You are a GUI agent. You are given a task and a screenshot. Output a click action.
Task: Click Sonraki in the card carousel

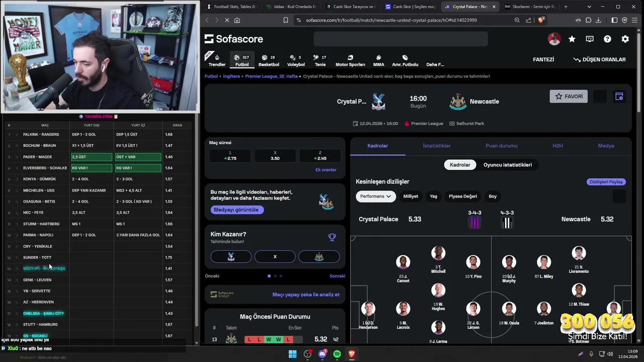pyautogui.click(x=337, y=276)
